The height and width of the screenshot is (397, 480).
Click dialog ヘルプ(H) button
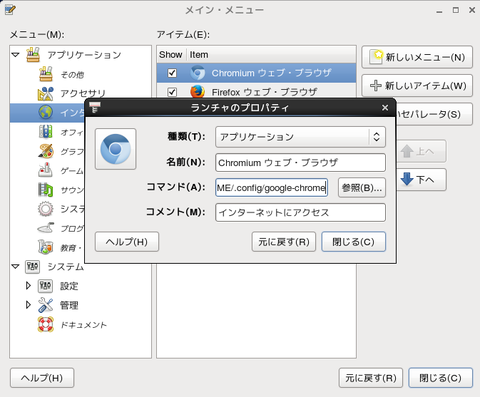pyautogui.click(x=127, y=242)
